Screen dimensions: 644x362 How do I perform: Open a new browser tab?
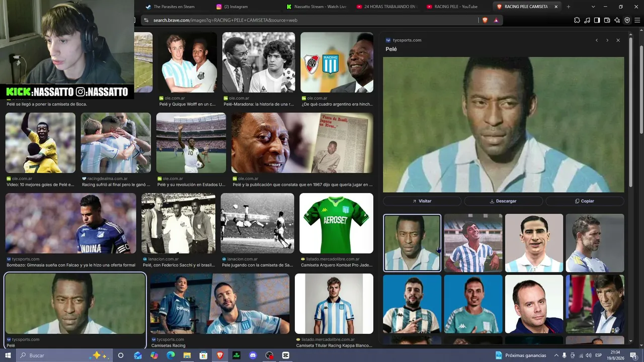569,7
